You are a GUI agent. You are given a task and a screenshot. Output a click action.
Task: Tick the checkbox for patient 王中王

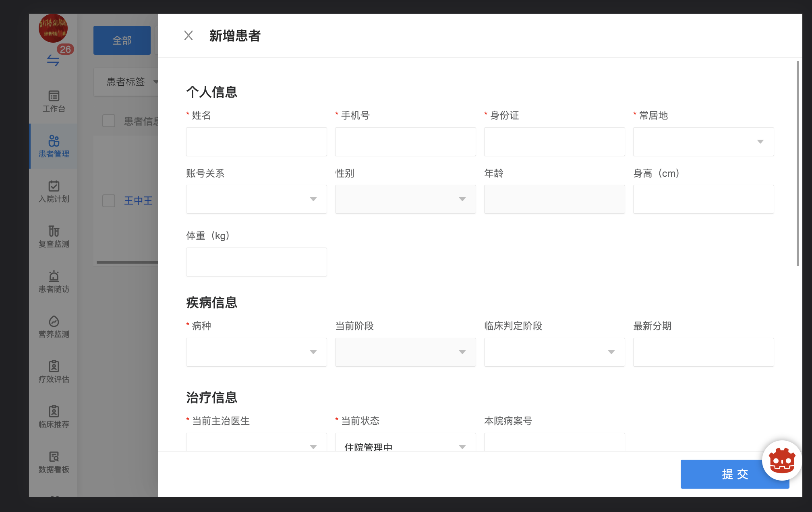(109, 200)
